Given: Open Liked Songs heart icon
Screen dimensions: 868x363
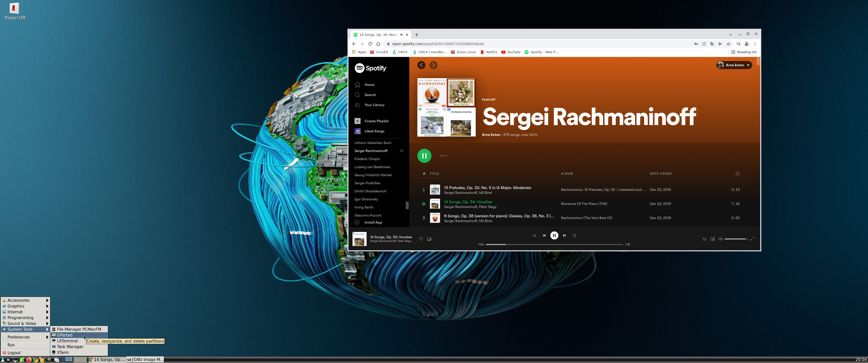Looking at the screenshot, I should 358,131.
